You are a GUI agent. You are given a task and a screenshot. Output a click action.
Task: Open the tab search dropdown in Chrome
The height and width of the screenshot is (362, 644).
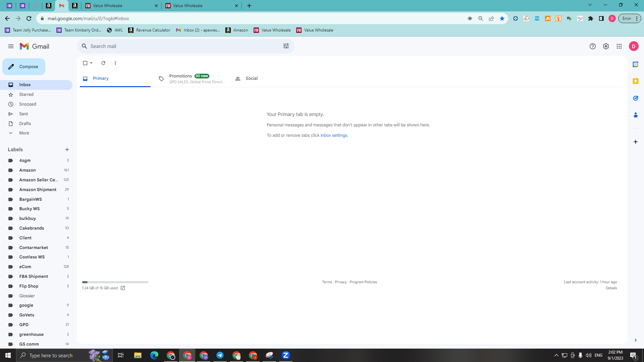point(590,5)
